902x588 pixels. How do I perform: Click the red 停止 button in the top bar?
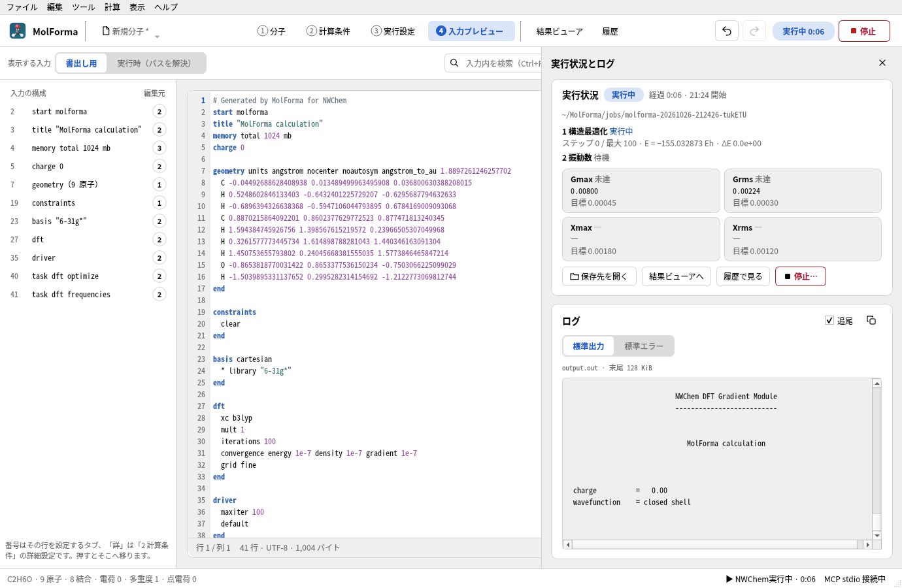coord(864,31)
